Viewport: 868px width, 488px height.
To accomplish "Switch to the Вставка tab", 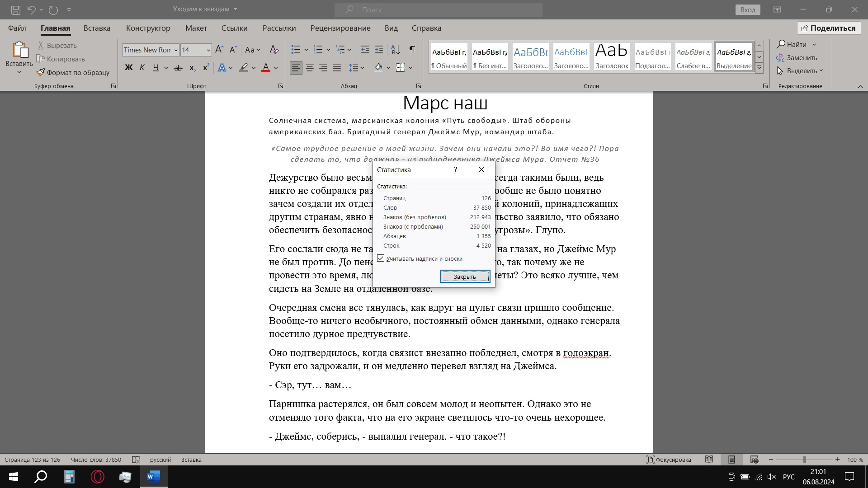I will pyautogui.click(x=97, y=28).
